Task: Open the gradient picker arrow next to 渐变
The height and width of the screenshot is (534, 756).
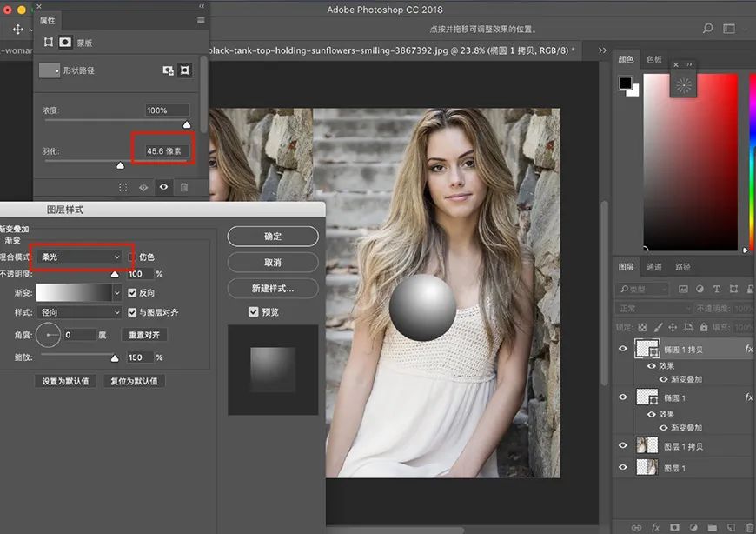Action: 116,293
